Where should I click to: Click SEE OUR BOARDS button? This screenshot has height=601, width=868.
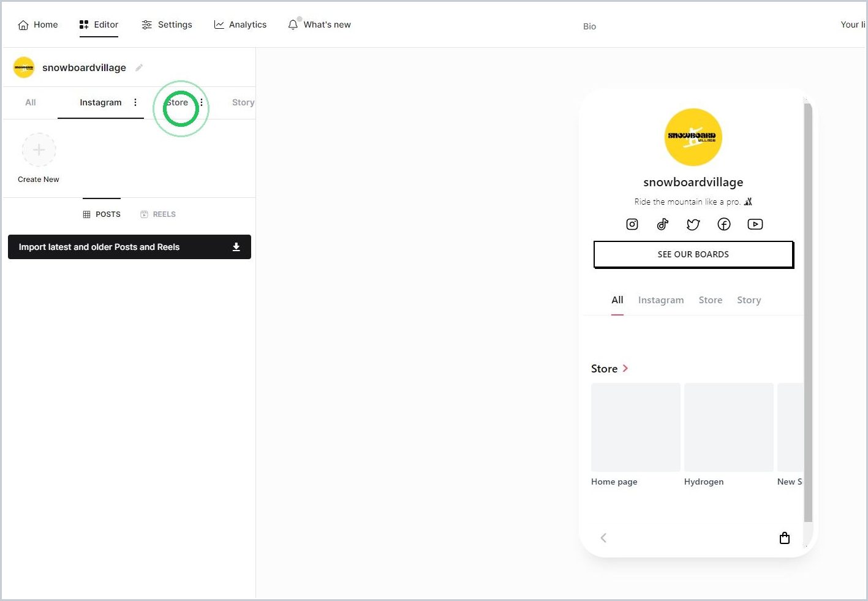693,254
